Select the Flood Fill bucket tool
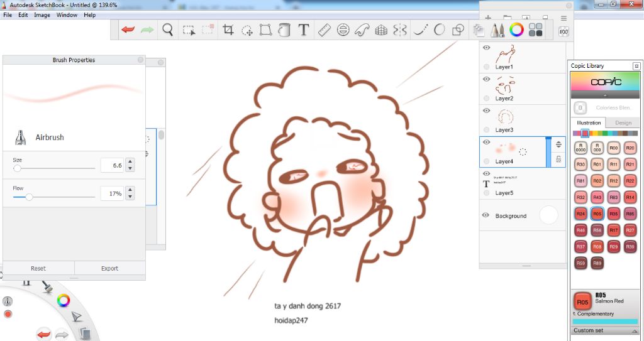Viewport: 644px width, 341px height. click(x=284, y=30)
